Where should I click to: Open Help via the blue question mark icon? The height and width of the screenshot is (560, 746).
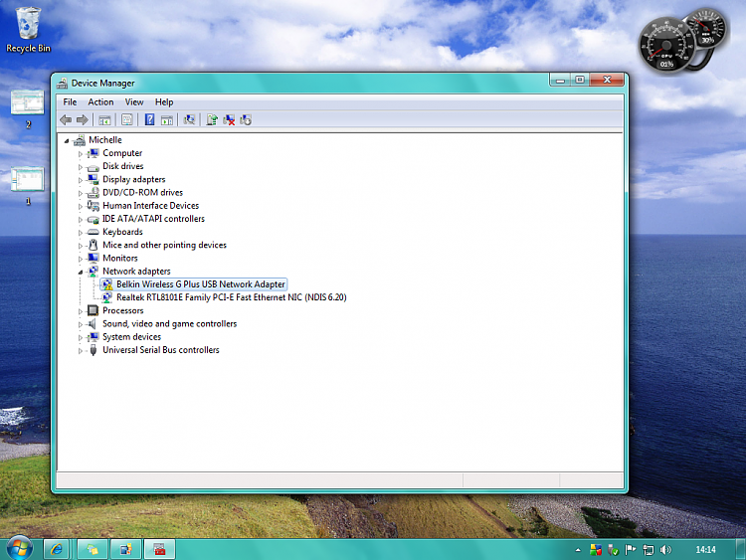[x=149, y=120]
